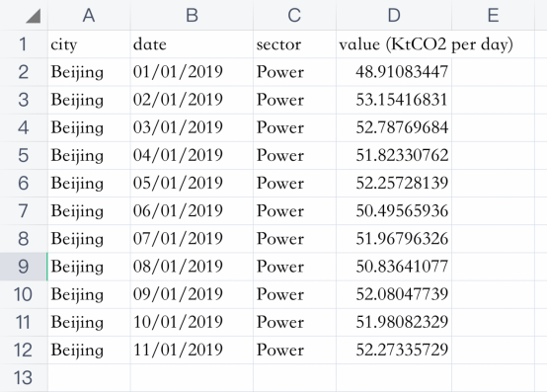The width and height of the screenshot is (547, 392).
Task: Select date cell 08/01/2019
Action: [192, 267]
